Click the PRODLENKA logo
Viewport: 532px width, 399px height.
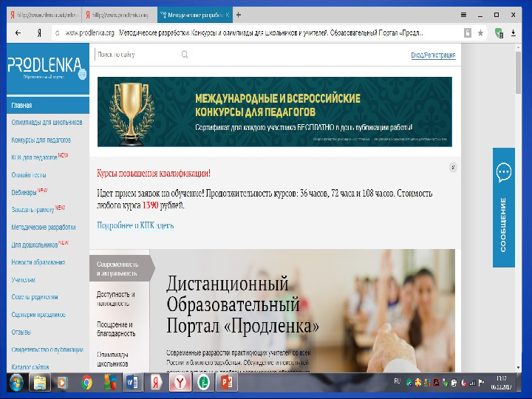(47, 68)
